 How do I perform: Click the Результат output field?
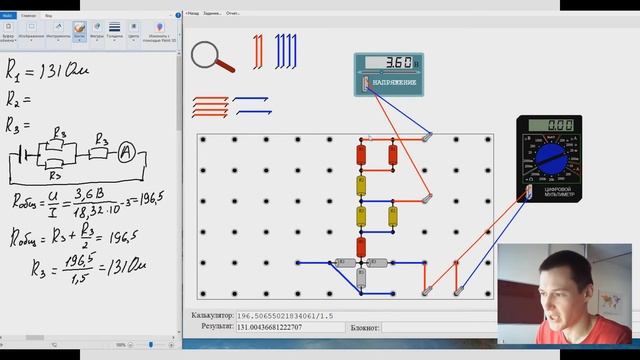(x=291, y=327)
